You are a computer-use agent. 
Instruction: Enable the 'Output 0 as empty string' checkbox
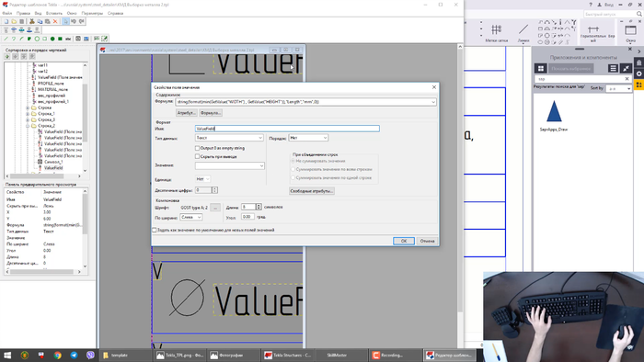pos(197,148)
